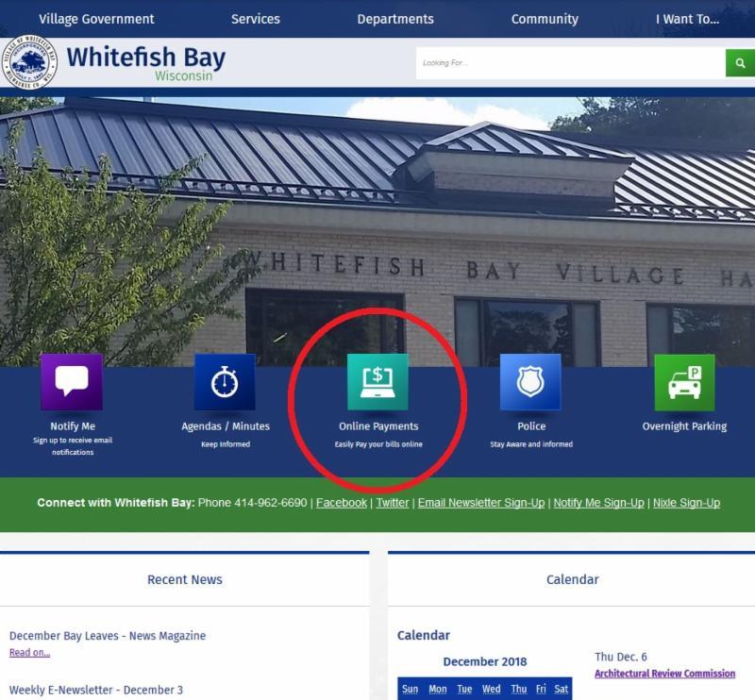This screenshot has height=700, width=755.
Task: Click the Thu Dec. 6 event date
Action: [621, 657]
